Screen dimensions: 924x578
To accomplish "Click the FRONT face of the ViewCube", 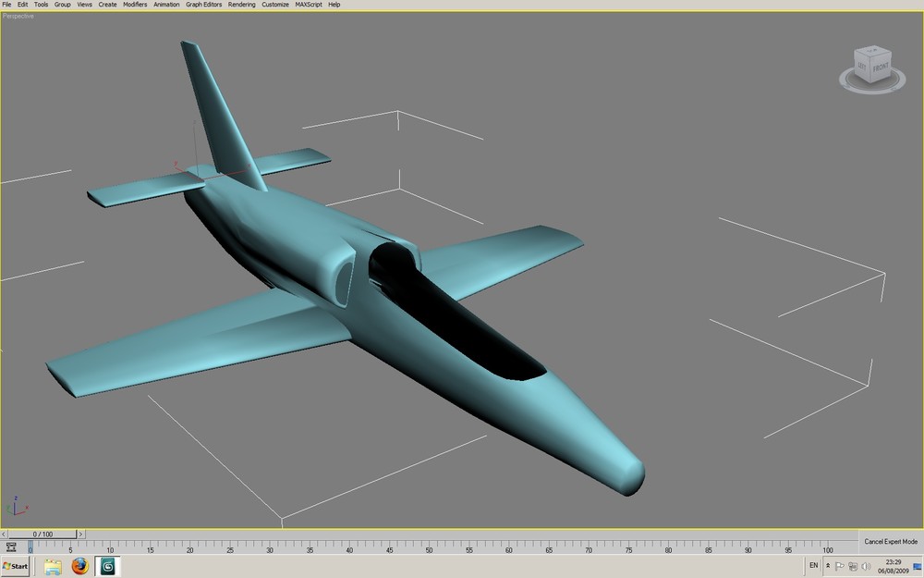I will [881, 68].
